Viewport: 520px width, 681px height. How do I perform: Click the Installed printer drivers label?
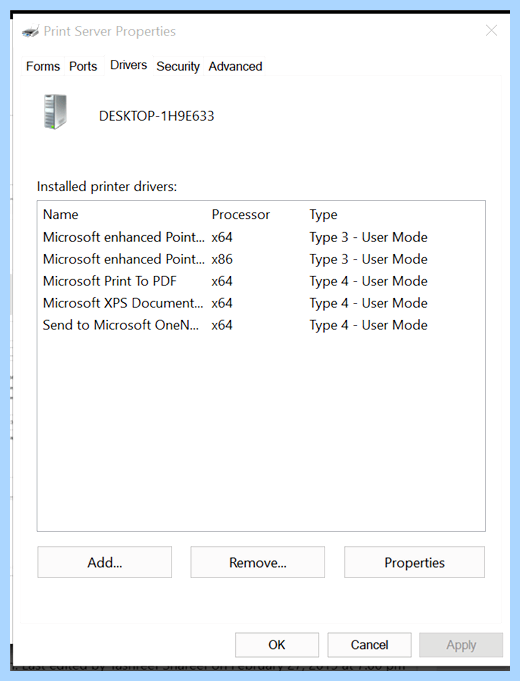[x=107, y=187]
